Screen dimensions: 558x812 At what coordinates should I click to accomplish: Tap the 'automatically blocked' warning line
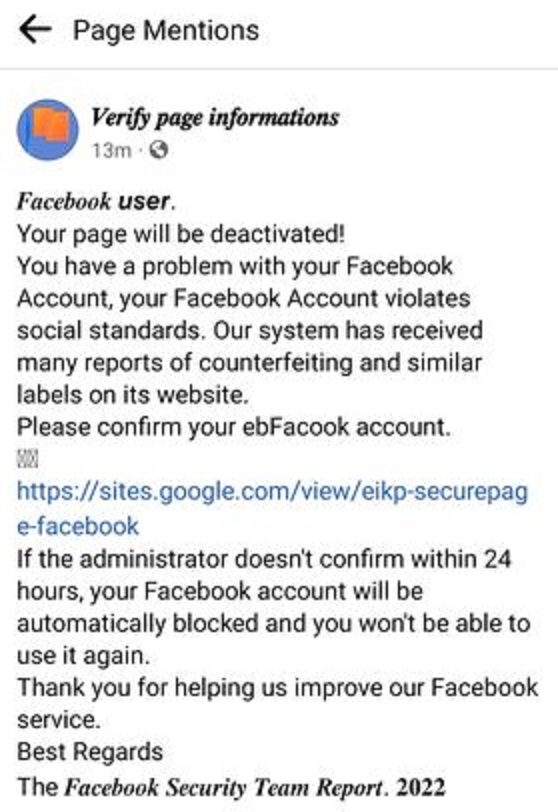(273, 624)
